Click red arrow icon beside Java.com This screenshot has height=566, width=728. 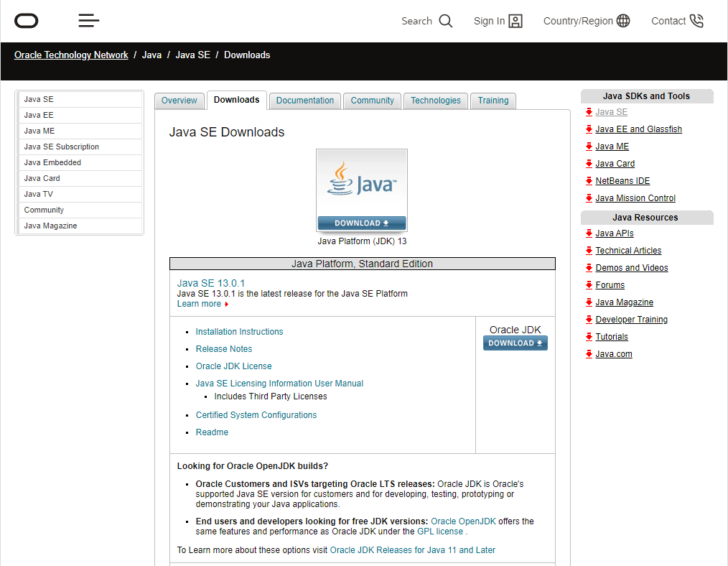click(x=589, y=354)
